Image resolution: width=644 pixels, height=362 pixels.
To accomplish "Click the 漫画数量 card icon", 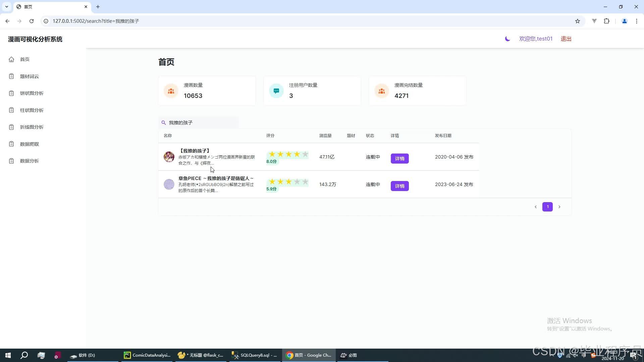I will (171, 91).
